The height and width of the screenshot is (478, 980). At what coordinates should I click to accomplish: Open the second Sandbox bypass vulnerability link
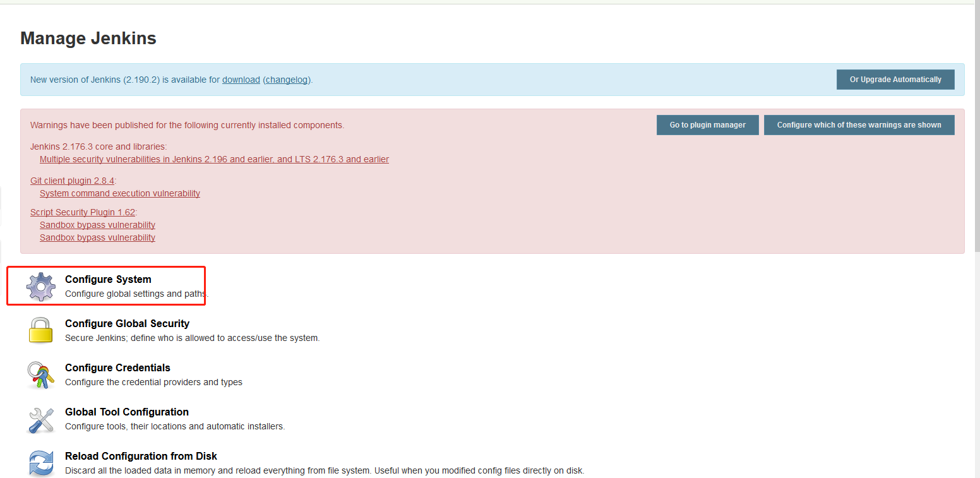tap(97, 237)
